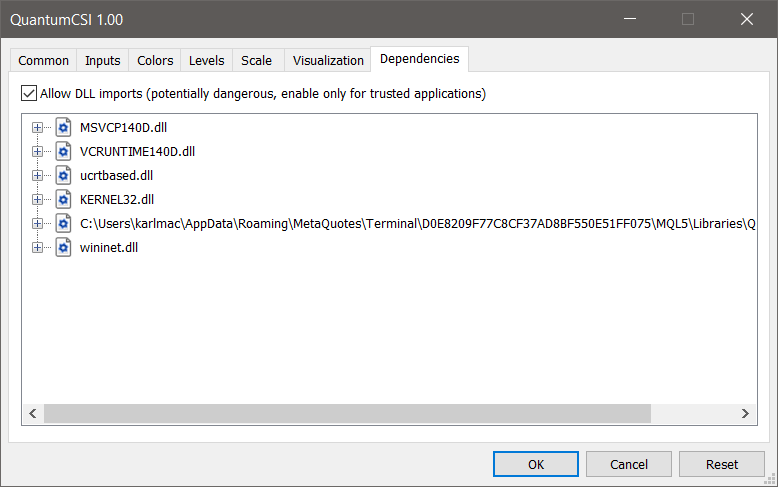Click the horizontal scrollbar right arrow
The image size is (778, 487).
tap(744, 414)
